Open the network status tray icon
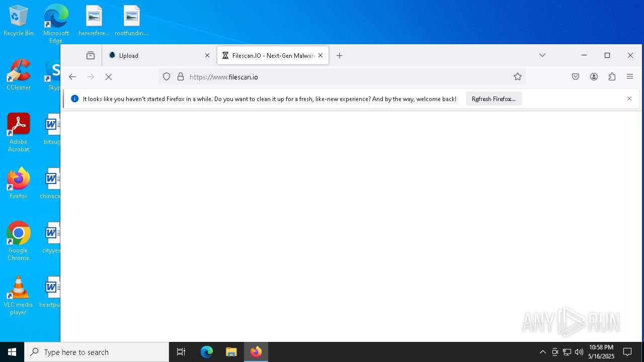 pyautogui.click(x=567, y=352)
